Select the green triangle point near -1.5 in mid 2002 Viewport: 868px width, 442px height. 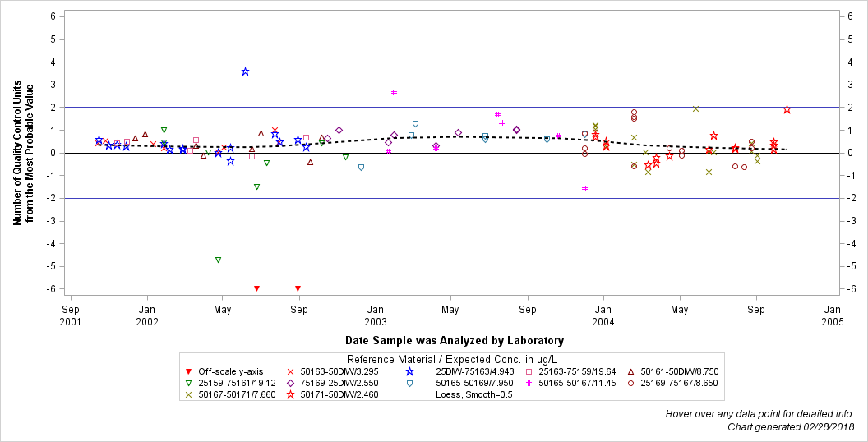[x=256, y=187]
